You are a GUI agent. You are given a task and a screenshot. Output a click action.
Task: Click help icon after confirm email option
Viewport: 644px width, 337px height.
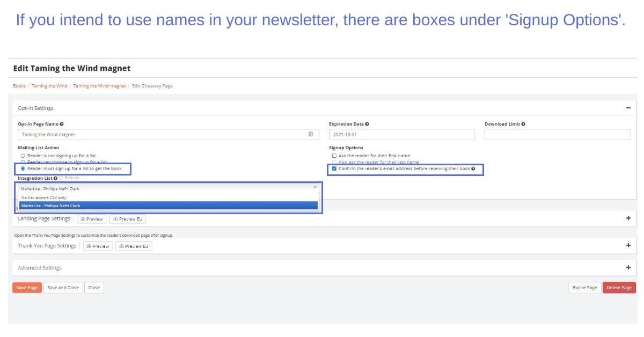473,169
